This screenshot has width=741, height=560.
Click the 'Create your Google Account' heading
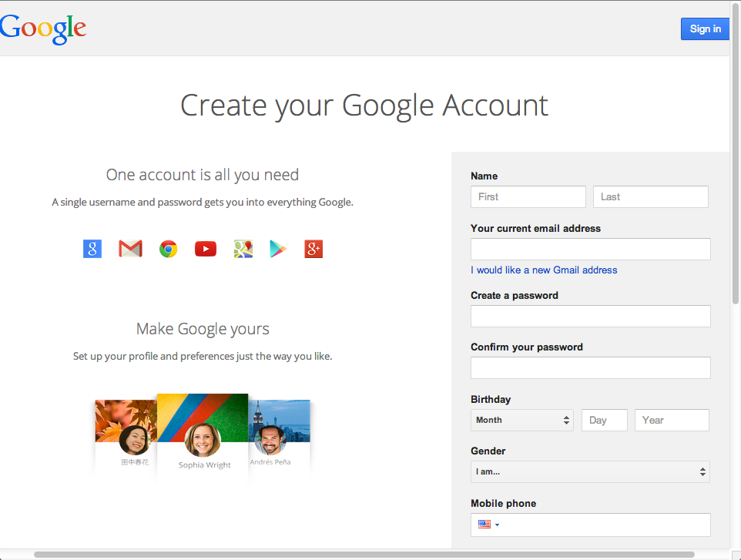(364, 105)
